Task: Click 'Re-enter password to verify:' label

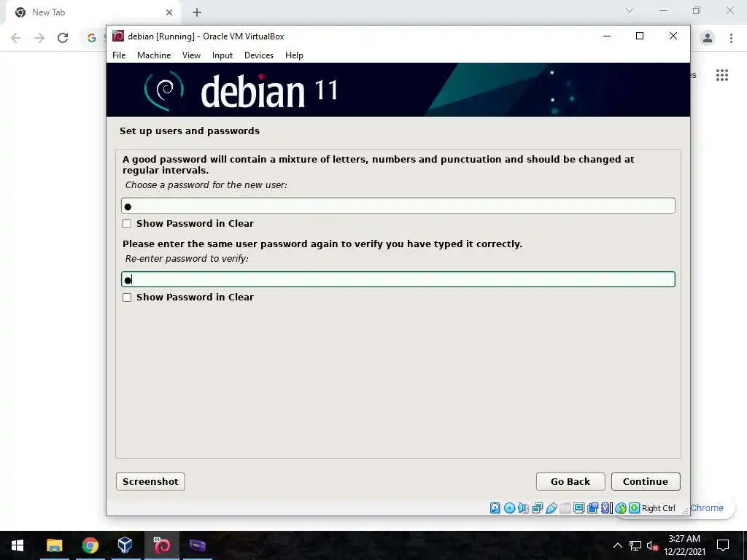Action: [187, 259]
